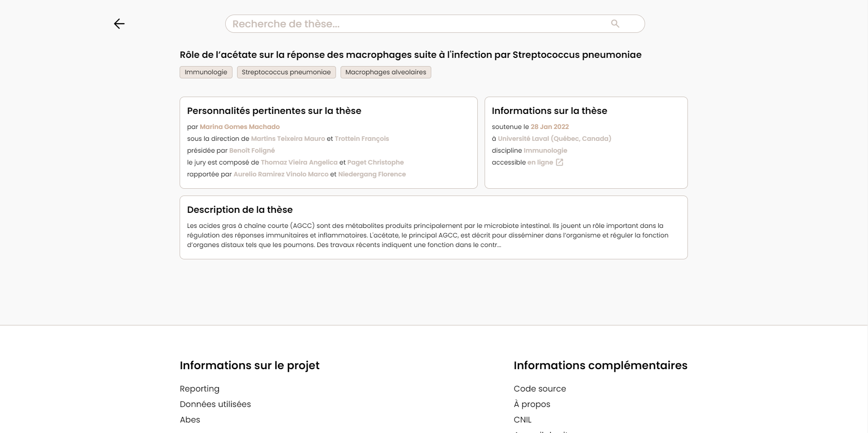Open author Marina Gomes Machado's page

239,127
